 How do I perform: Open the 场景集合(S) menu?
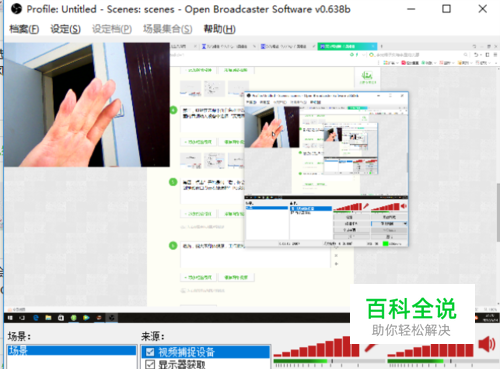[x=168, y=29]
